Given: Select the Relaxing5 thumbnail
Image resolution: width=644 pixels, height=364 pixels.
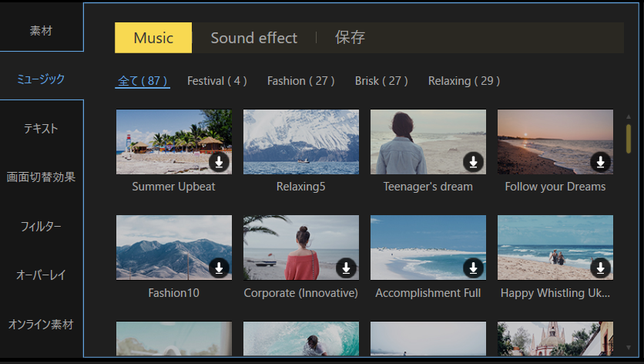Looking at the screenshot, I should [x=301, y=142].
